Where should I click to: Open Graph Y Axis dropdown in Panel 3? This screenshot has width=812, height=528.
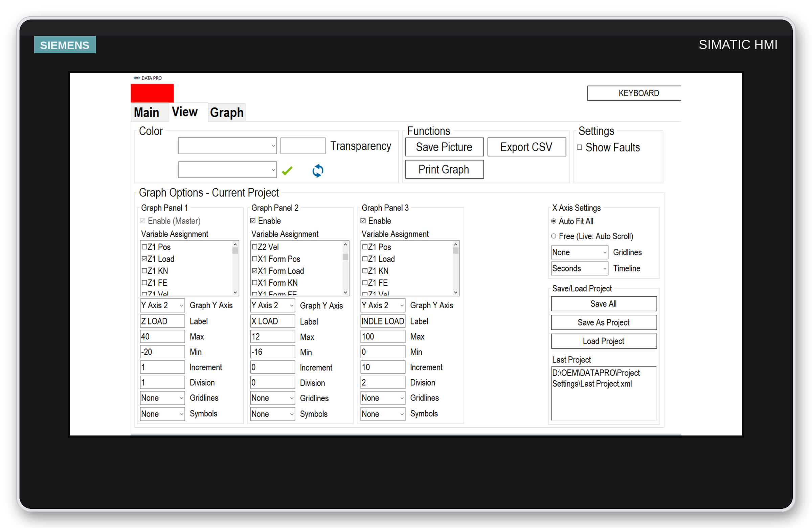pyautogui.click(x=383, y=306)
